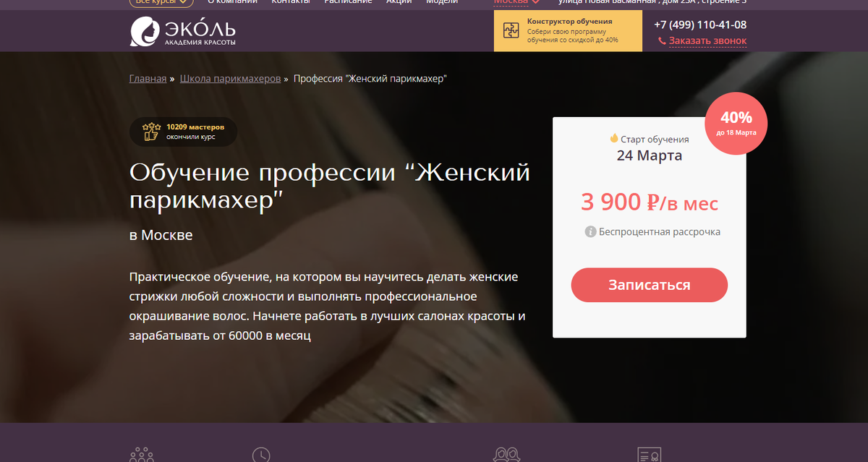Click the 40% discount badge

tap(736, 124)
